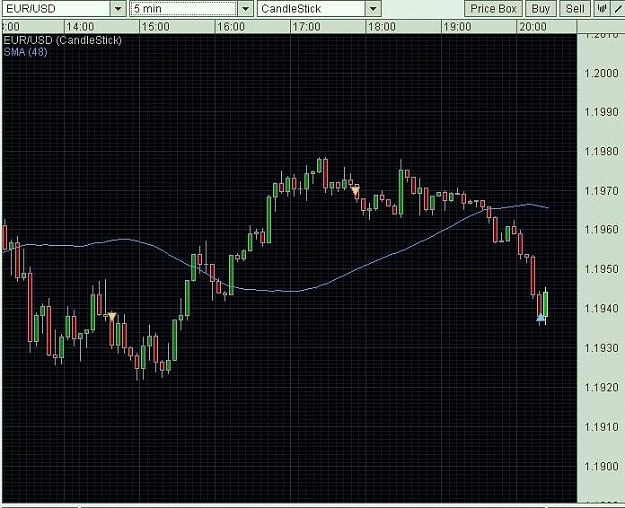Click the 20:00 time axis label
Screen dimensions: 625x508
point(533,27)
